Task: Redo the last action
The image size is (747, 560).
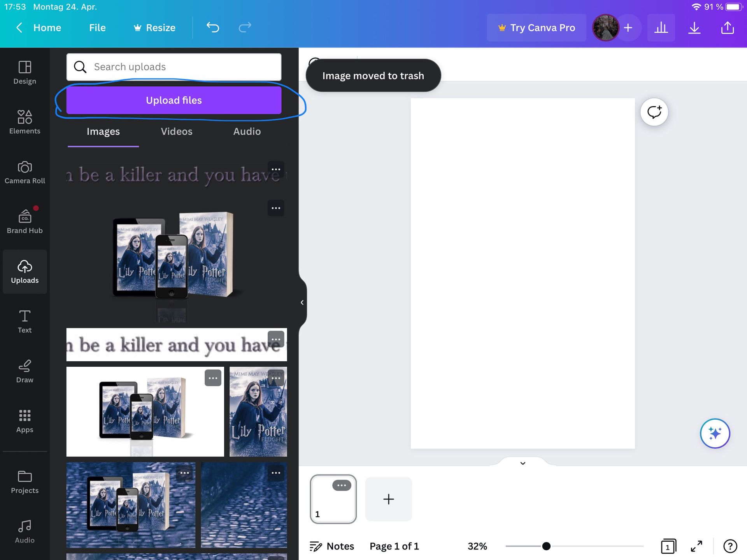Action: point(245,28)
